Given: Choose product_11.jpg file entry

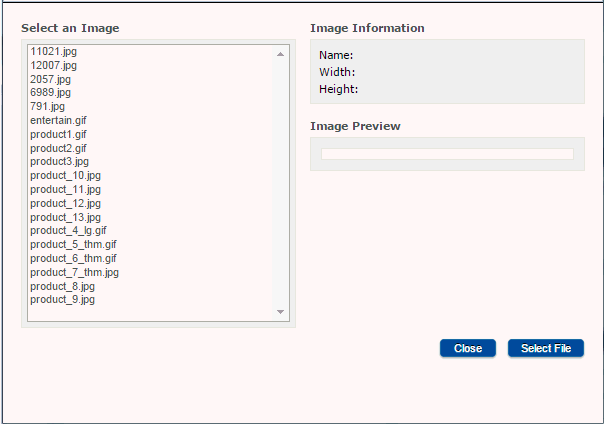Looking at the screenshot, I should (x=65, y=189).
